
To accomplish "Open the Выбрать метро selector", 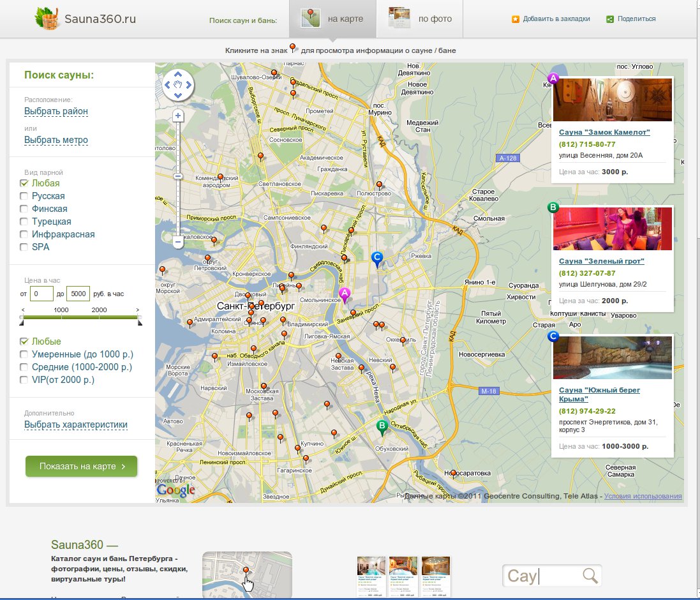I will click(56, 140).
